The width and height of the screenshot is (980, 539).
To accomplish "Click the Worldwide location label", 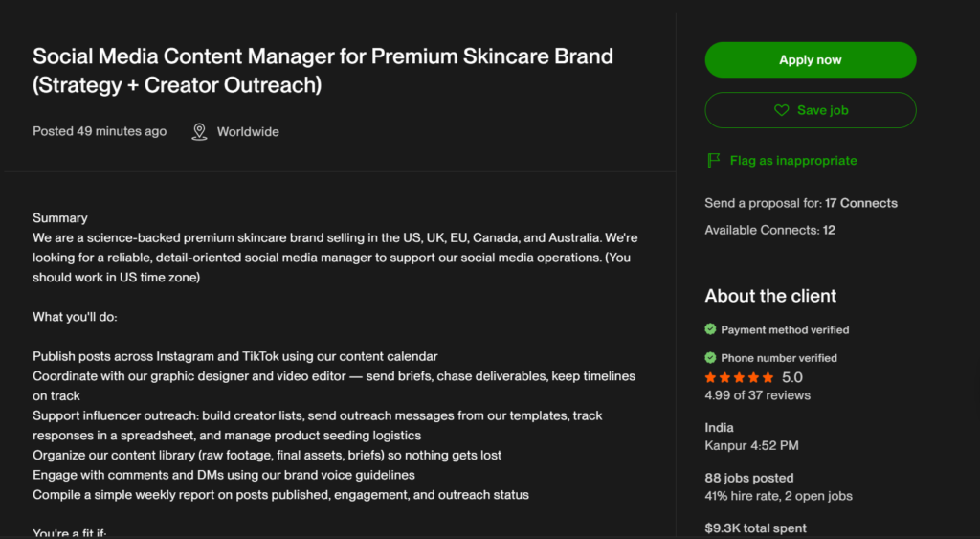I will pos(248,132).
